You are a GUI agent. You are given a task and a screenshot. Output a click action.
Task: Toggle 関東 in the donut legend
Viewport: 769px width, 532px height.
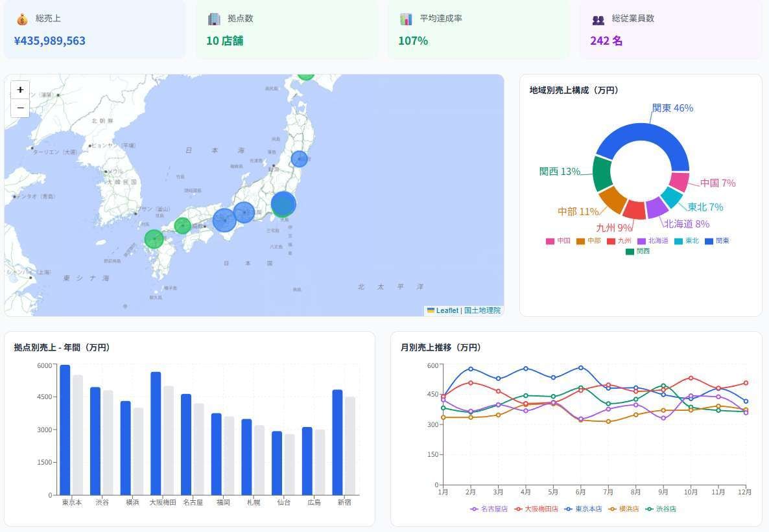[x=717, y=241]
